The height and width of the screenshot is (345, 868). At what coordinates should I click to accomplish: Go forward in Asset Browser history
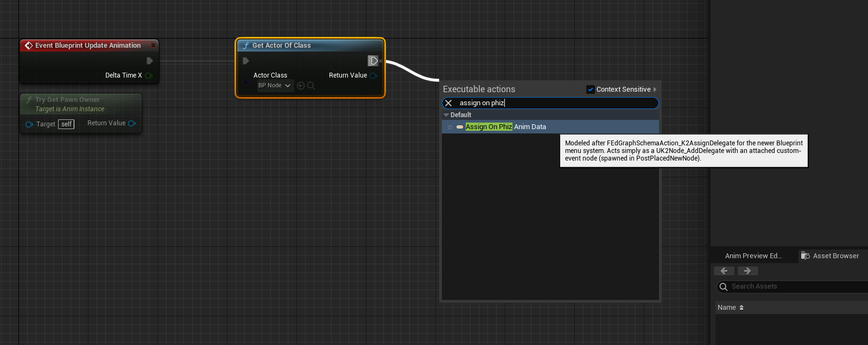(x=747, y=271)
